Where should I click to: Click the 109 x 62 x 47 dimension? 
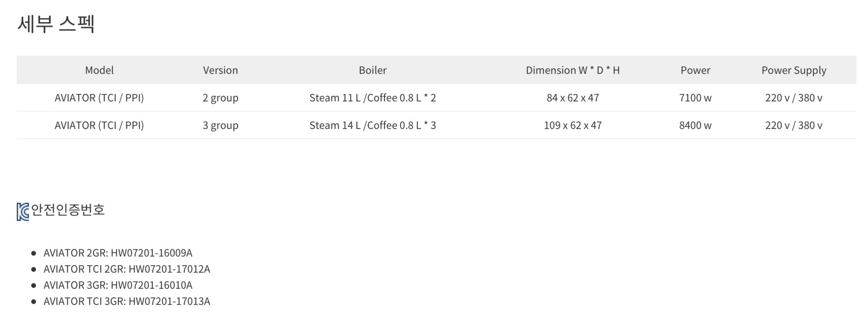click(x=572, y=126)
